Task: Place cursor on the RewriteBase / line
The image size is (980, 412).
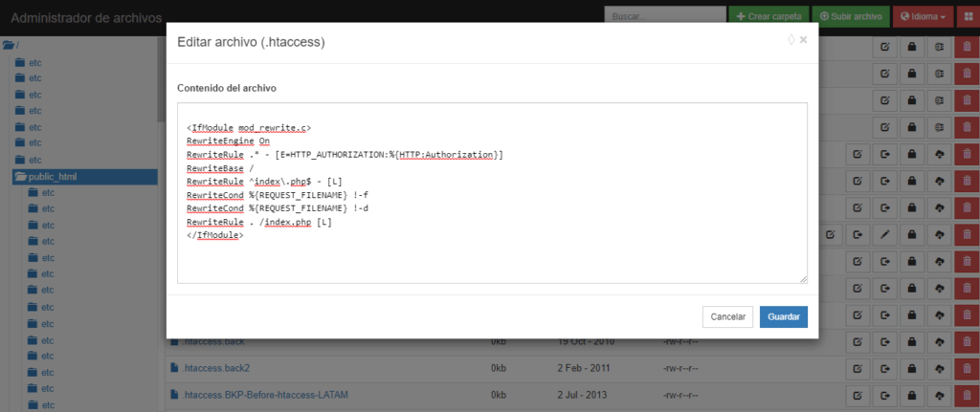Action: click(x=219, y=168)
